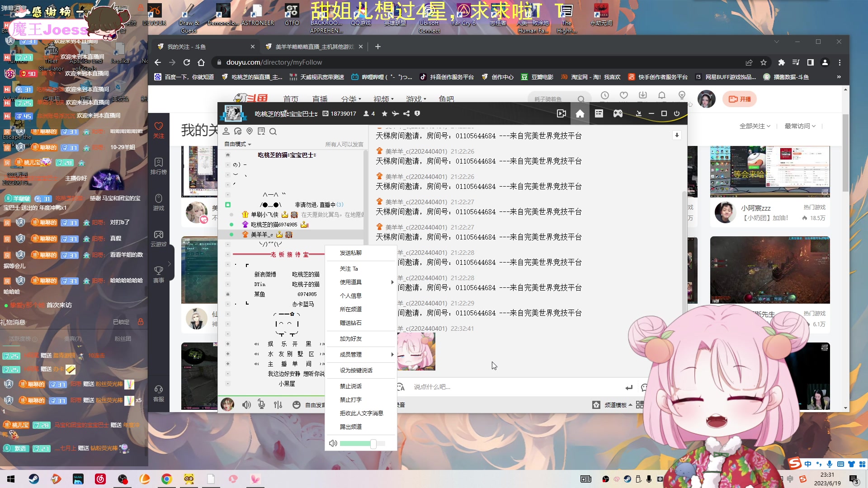The height and width of the screenshot is (488, 868).
Task: Expand the 水友别墅区 channel group
Action: click(x=227, y=354)
